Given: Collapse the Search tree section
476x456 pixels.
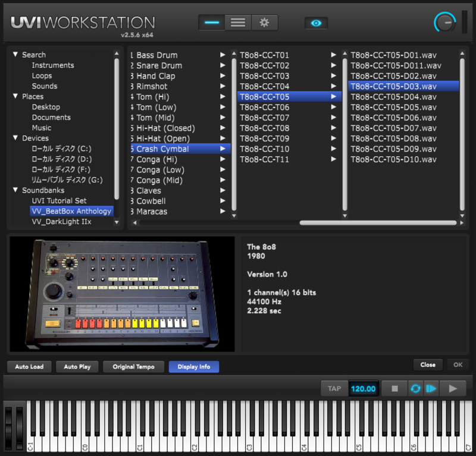Looking at the screenshot, I should (x=15, y=54).
